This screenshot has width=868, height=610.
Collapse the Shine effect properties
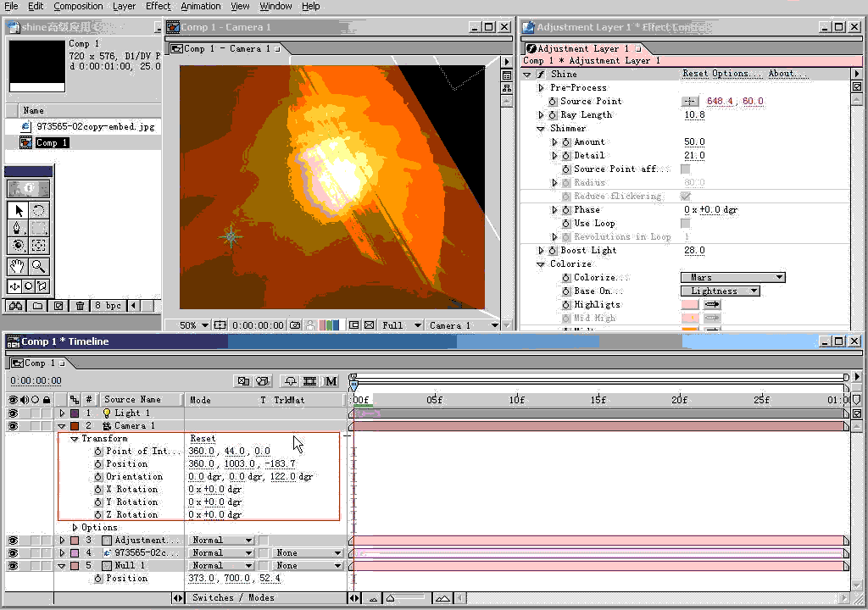point(527,75)
